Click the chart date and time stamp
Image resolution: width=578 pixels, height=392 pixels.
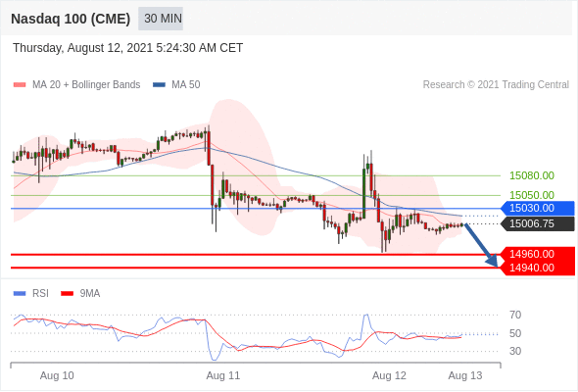pos(127,48)
